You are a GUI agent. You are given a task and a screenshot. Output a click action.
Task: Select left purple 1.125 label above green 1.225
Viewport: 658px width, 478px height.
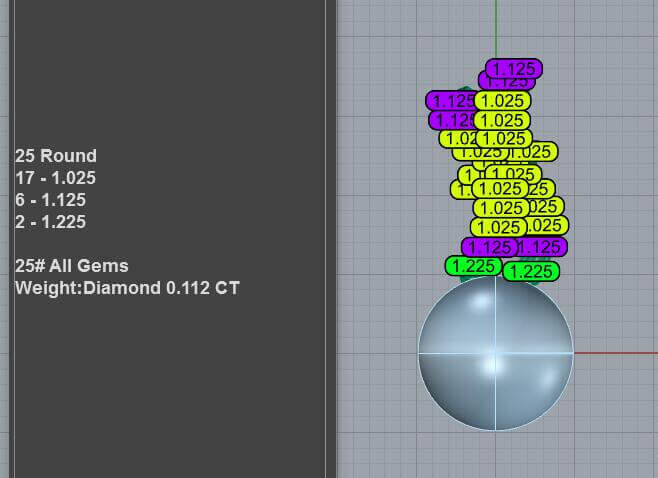489,247
